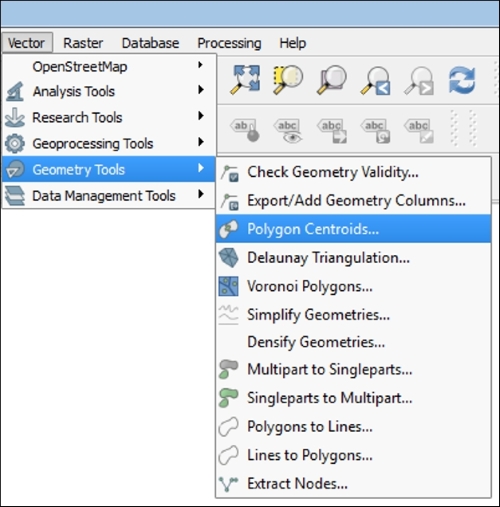This screenshot has width=500, height=507.
Task: Expand the Analysis Tools submenu
Action: (109, 91)
